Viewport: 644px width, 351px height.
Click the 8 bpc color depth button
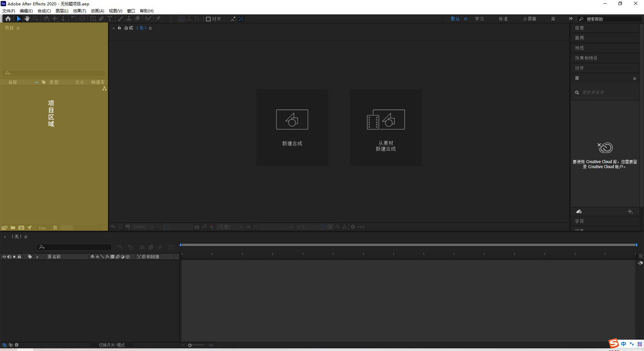42,228
